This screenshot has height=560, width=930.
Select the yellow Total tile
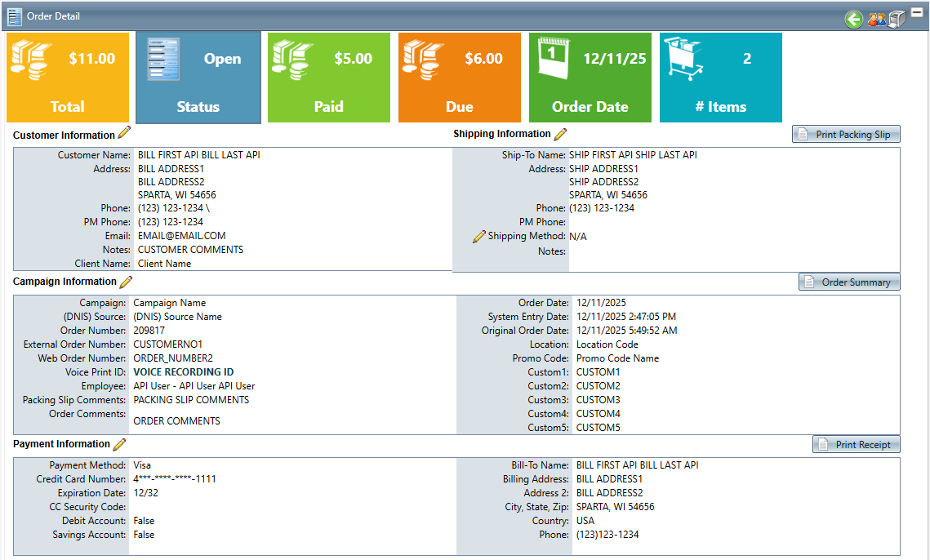68,78
